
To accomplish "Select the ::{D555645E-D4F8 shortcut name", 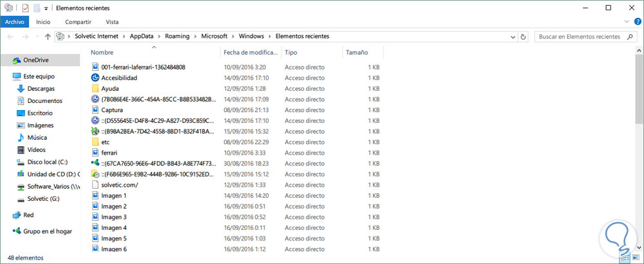I will tap(158, 120).
